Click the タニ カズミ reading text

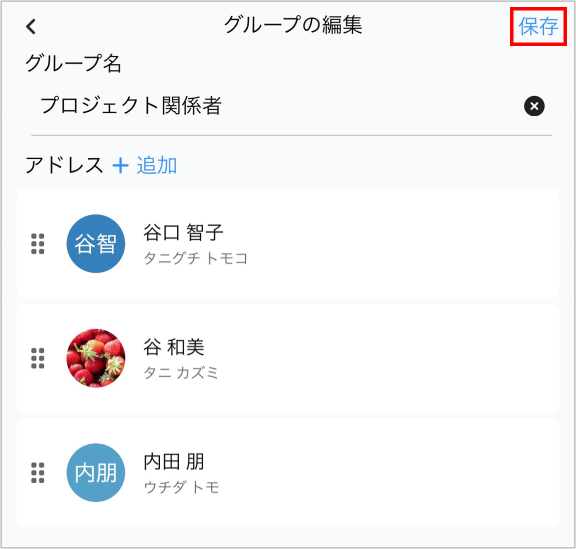(x=181, y=373)
